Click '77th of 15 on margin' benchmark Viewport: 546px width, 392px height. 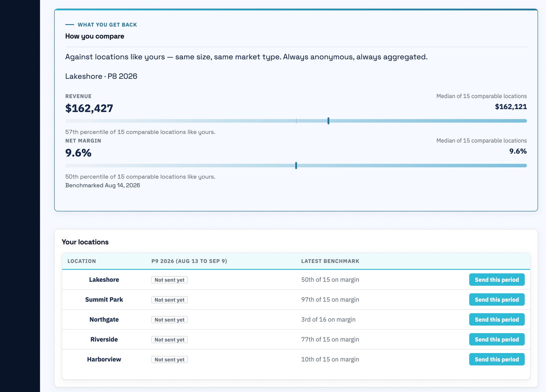[x=330, y=339]
